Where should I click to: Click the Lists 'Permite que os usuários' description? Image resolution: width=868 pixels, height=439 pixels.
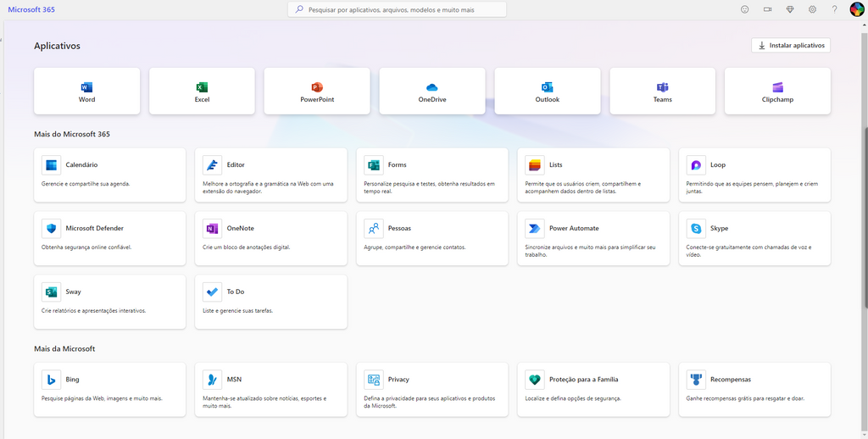(583, 187)
